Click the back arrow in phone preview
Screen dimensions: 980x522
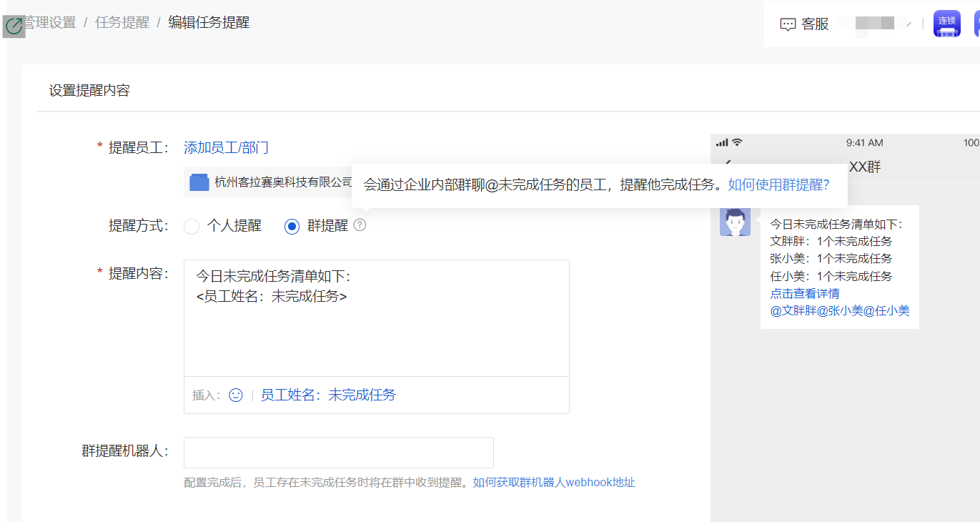pos(728,164)
